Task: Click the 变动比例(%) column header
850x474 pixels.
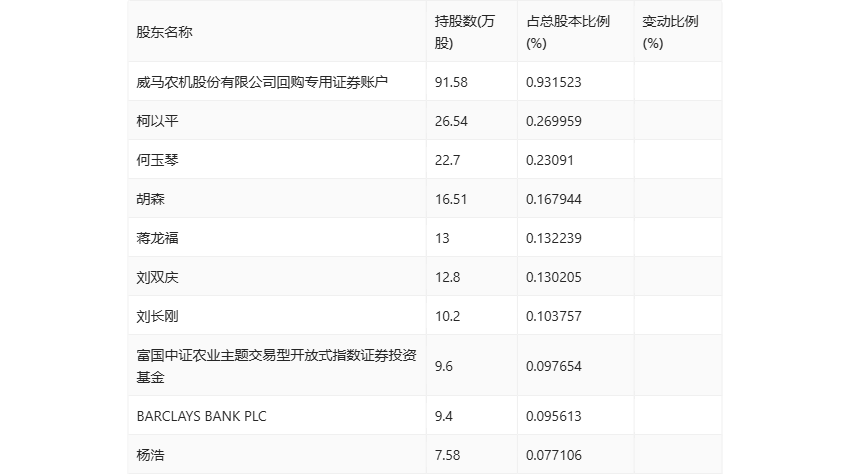Action: point(670,32)
